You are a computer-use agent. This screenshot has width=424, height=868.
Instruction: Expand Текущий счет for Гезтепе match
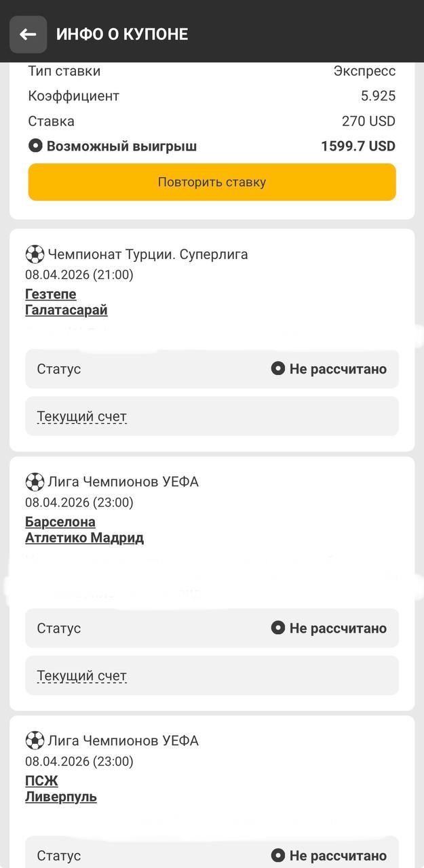82,416
